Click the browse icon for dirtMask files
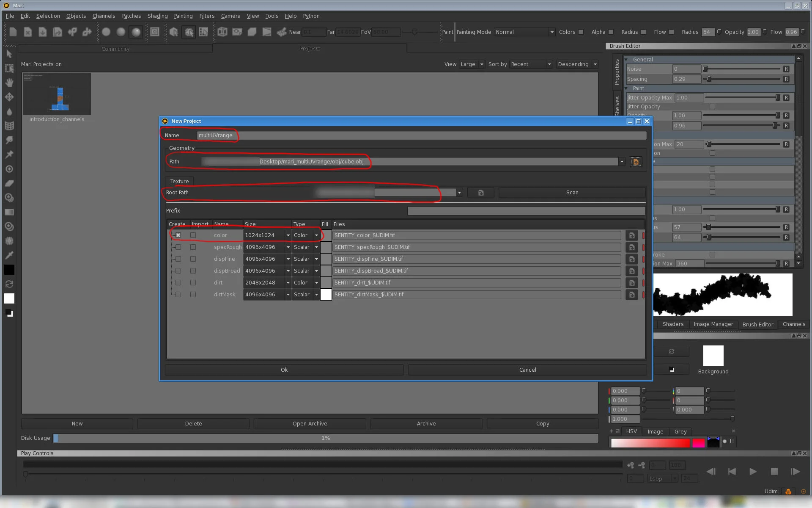Screen dimensions: 812x508 pyautogui.click(x=631, y=295)
